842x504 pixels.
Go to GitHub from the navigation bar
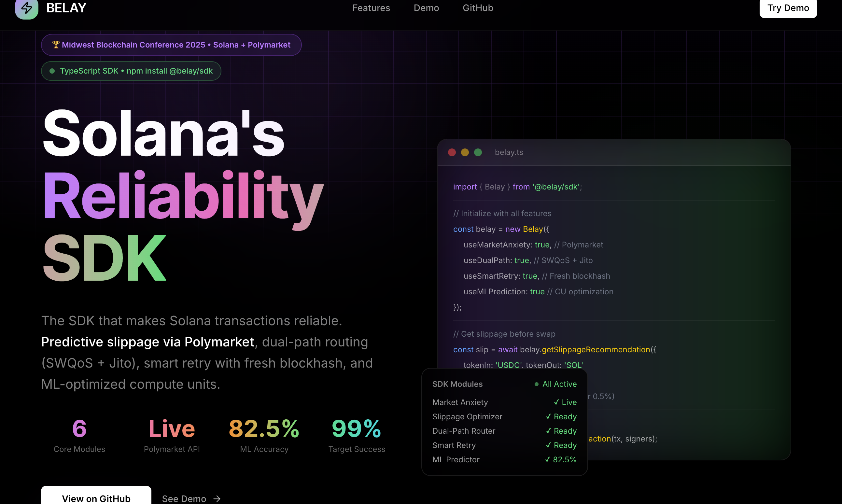point(478,8)
